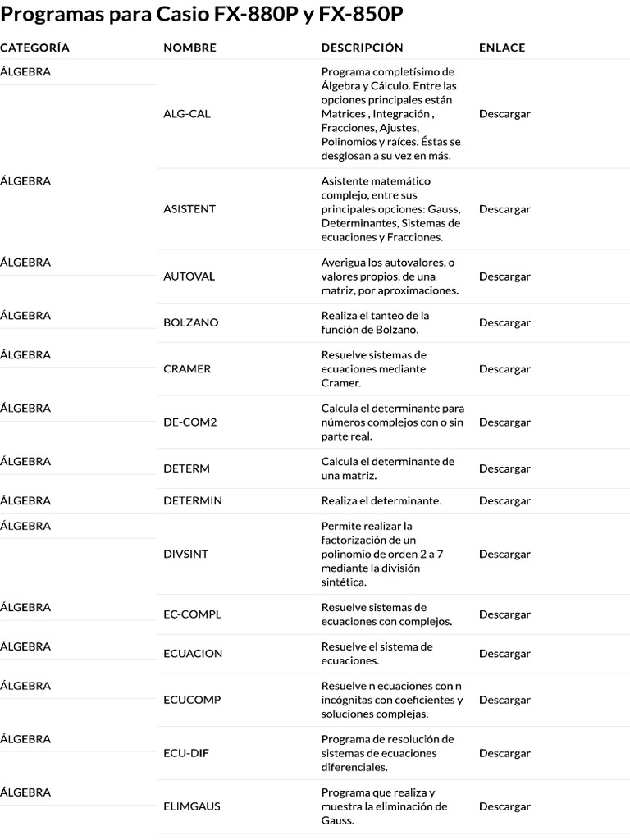630x840 pixels.
Task: Download the ECU-DIF differential equations program
Action: point(504,753)
